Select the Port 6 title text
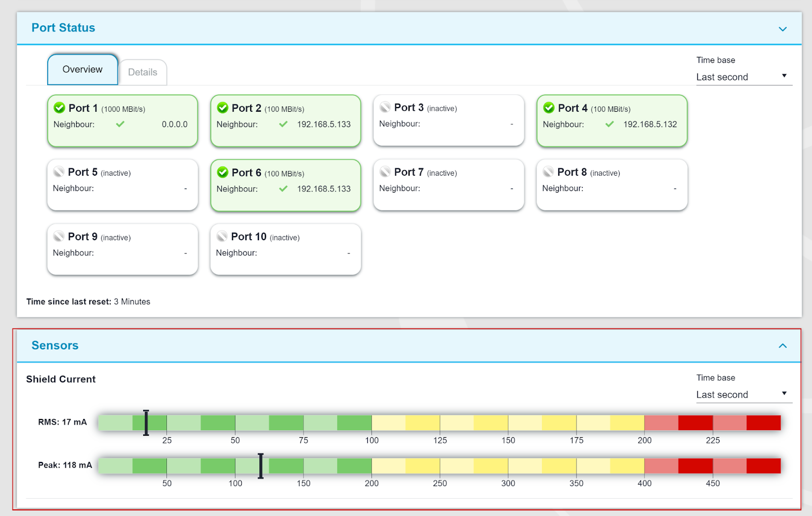 pos(247,173)
